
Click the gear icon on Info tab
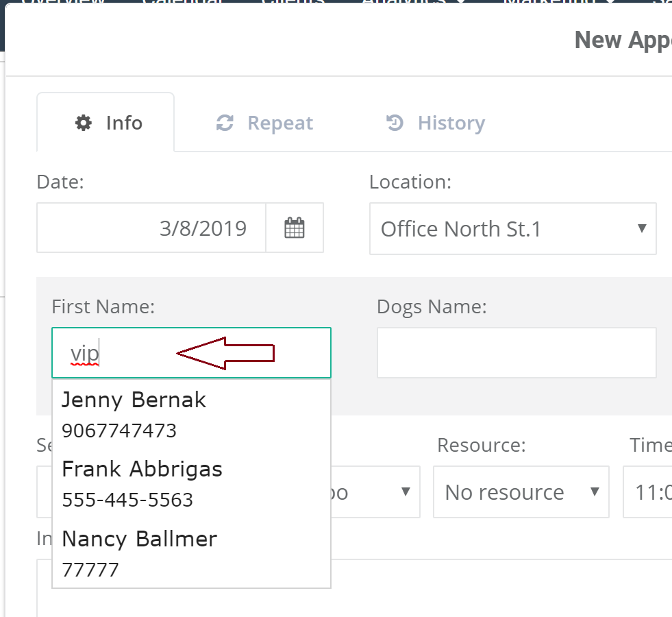pyautogui.click(x=84, y=123)
